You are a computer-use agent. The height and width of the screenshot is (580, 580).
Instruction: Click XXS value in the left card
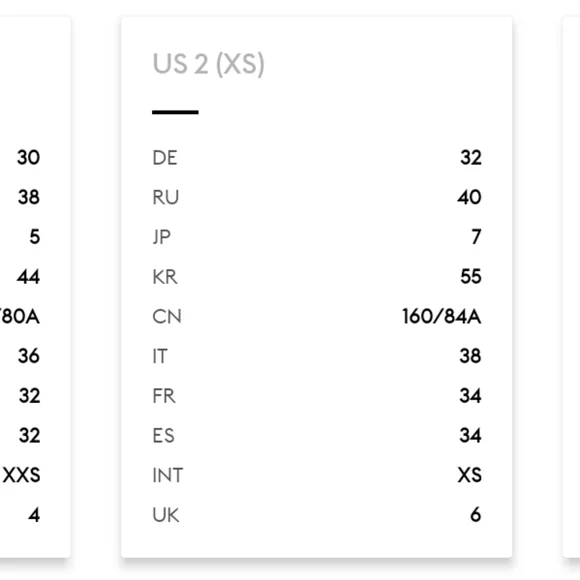pyautogui.click(x=21, y=475)
